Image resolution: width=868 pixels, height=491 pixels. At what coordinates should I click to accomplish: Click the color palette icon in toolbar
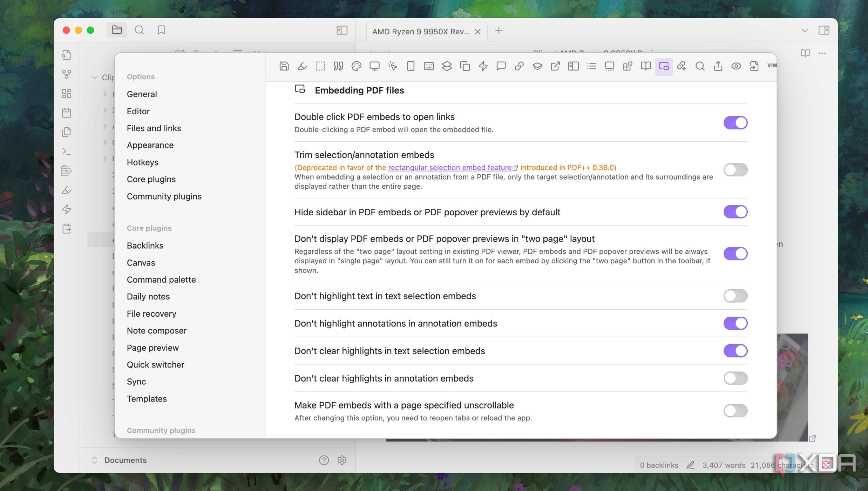[356, 66]
